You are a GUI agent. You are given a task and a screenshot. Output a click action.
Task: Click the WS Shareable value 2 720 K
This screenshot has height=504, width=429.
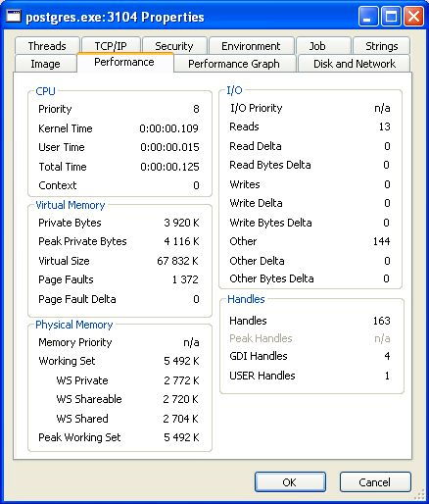180,399
